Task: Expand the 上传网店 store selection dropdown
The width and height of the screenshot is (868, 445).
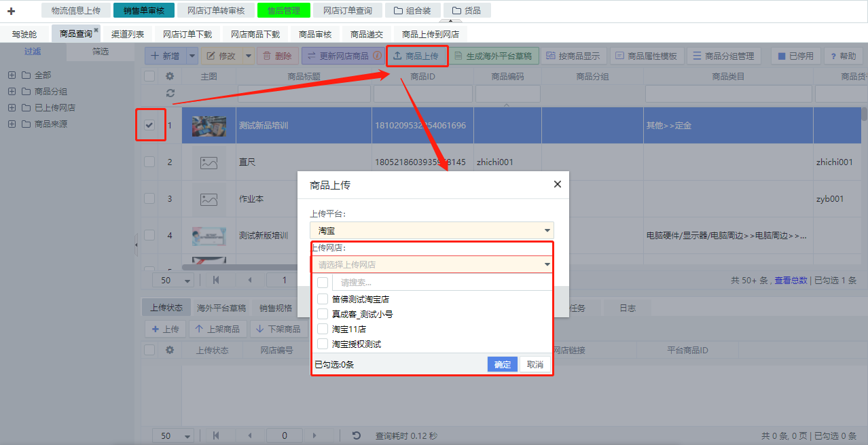Action: (x=431, y=265)
